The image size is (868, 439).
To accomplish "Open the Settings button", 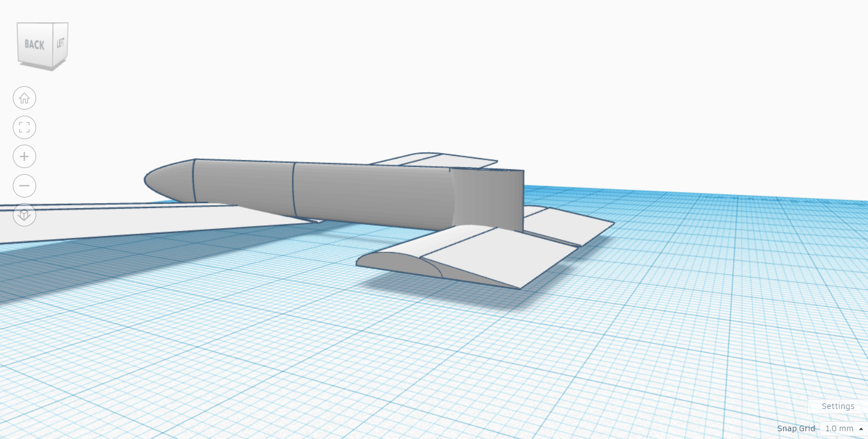I will click(837, 406).
